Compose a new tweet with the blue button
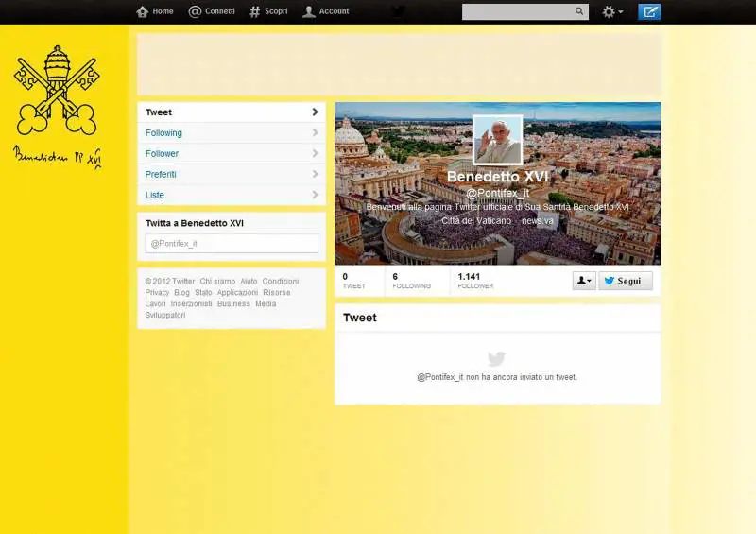Image resolution: width=756 pixels, height=534 pixels. pyautogui.click(x=649, y=11)
